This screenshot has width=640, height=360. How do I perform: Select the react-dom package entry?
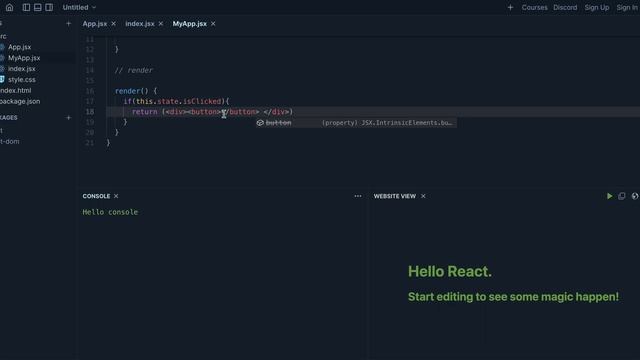click(x=10, y=141)
